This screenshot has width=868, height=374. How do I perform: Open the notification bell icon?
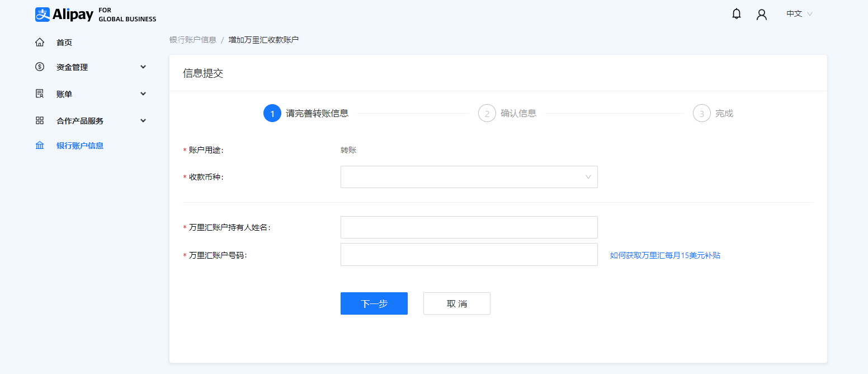coord(736,13)
